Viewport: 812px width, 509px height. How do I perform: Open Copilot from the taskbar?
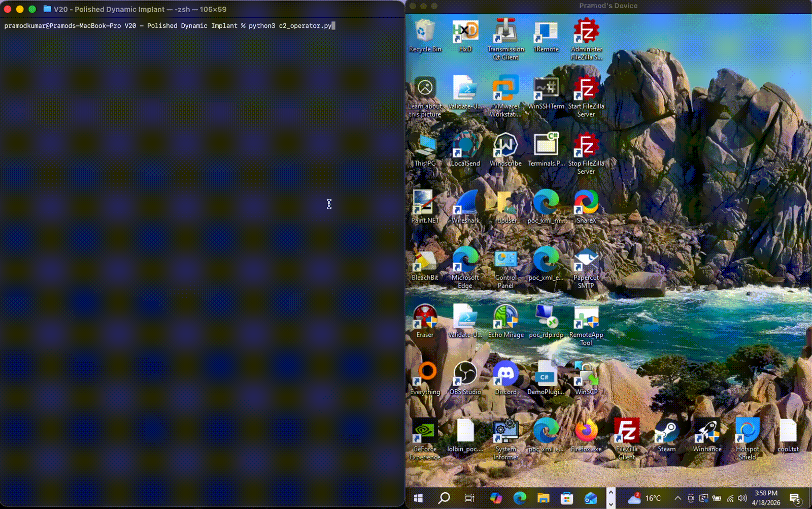click(x=496, y=498)
